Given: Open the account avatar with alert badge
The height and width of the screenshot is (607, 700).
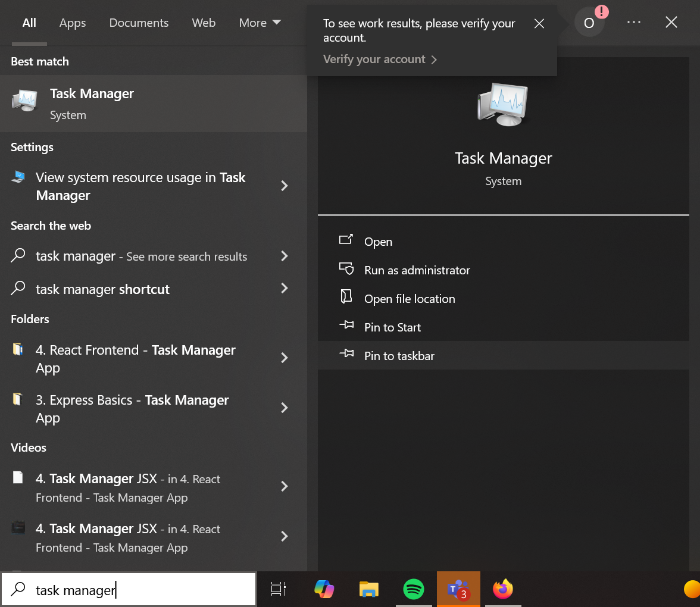Looking at the screenshot, I should pyautogui.click(x=589, y=23).
